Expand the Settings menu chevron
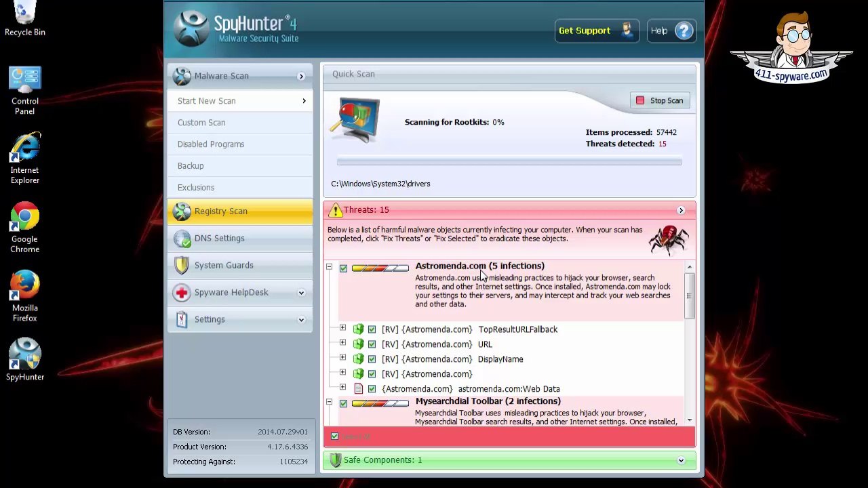 pos(301,320)
